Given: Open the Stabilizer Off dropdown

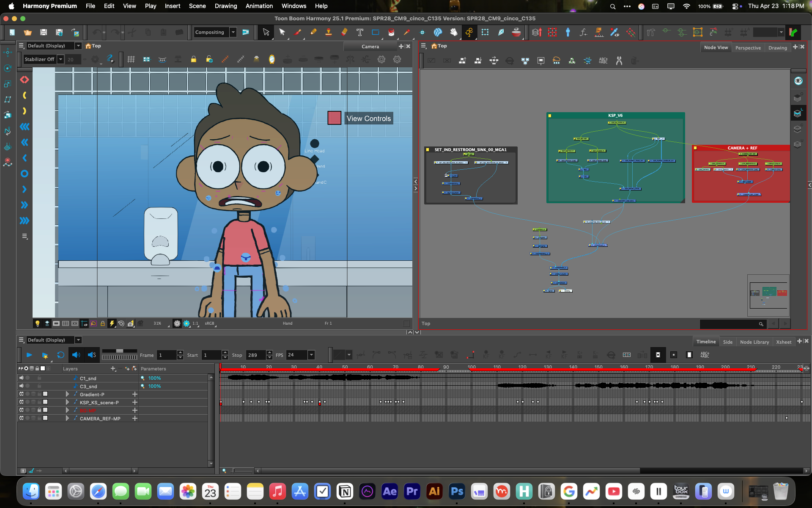Looking at the screenshot, I should (60, 59).
